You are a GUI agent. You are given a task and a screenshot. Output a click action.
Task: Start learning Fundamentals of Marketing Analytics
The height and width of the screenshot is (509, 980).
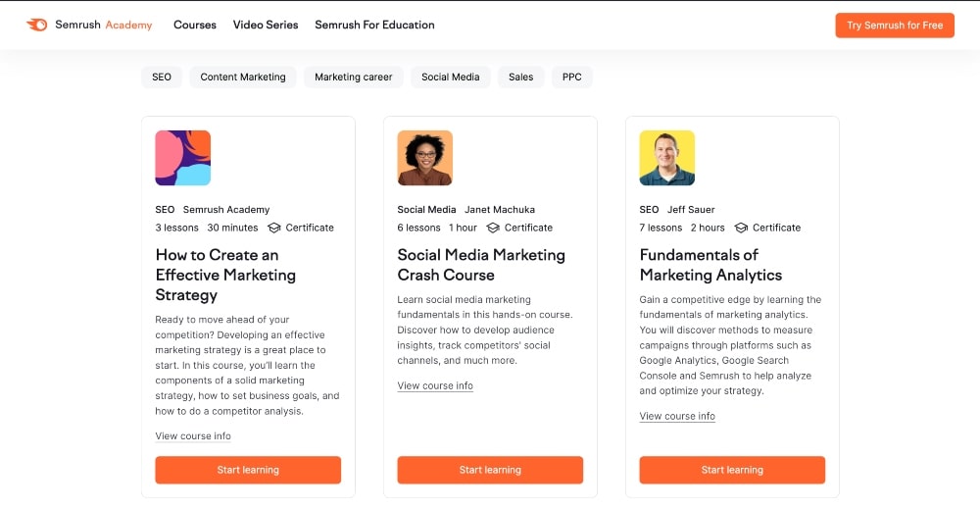point(732,470)
